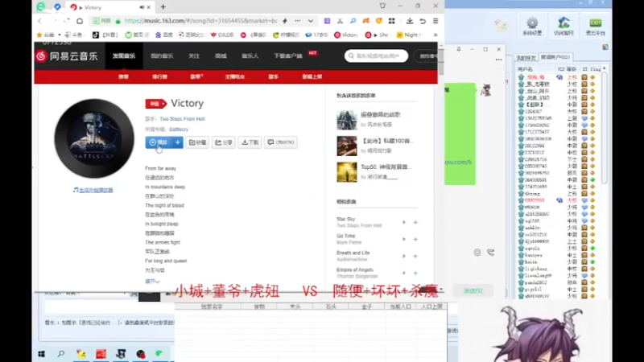Image resolution: width=644 pixels, height=362 pixels.
Task: Focus the music search input field
Action: tap(376, 56)
